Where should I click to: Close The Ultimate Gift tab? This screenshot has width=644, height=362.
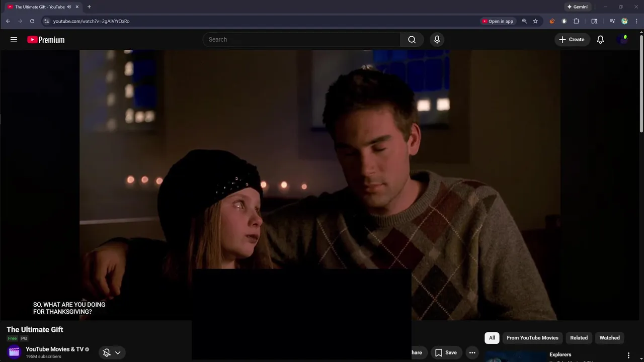pyautogui.click(x=77, y=7)
